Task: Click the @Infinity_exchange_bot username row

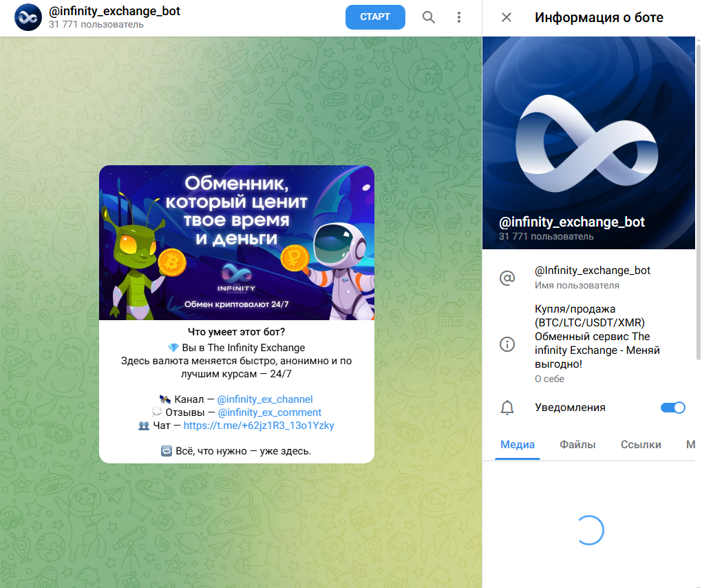Action: pos(588,277)
